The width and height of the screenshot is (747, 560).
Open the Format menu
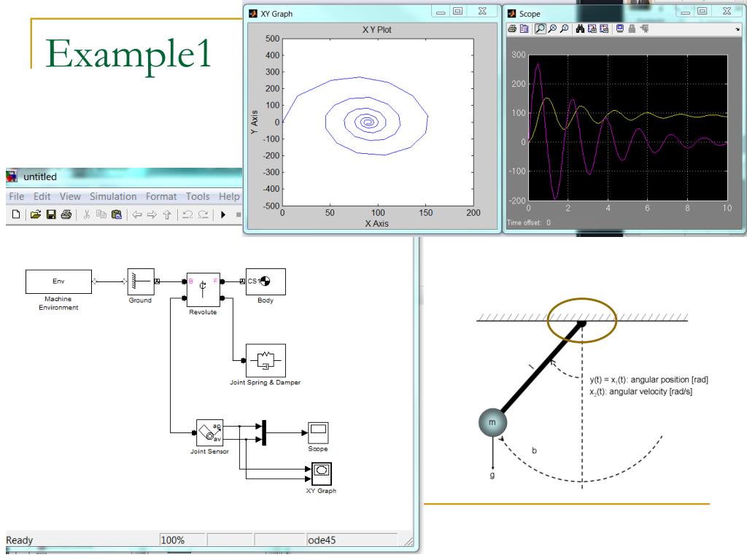tap(161, 196)
